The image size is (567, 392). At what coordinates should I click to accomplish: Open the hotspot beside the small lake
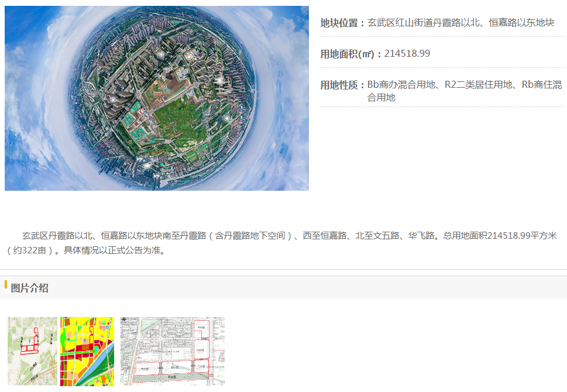point(227,118)
